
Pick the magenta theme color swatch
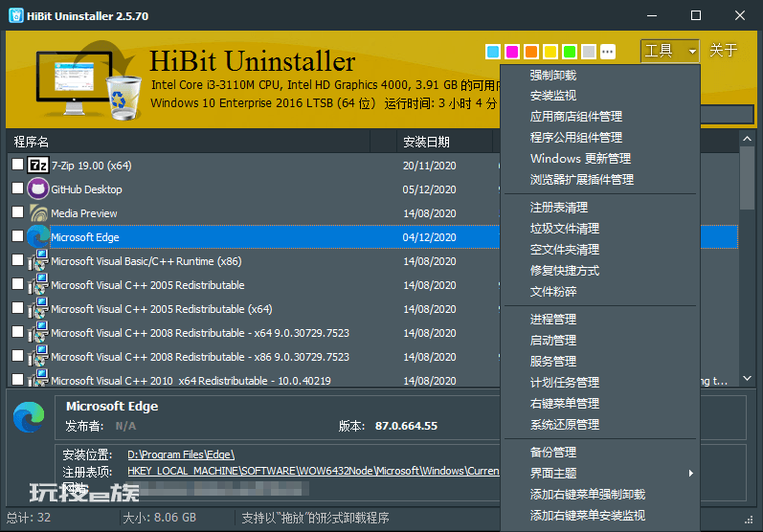tap(512, 52)
